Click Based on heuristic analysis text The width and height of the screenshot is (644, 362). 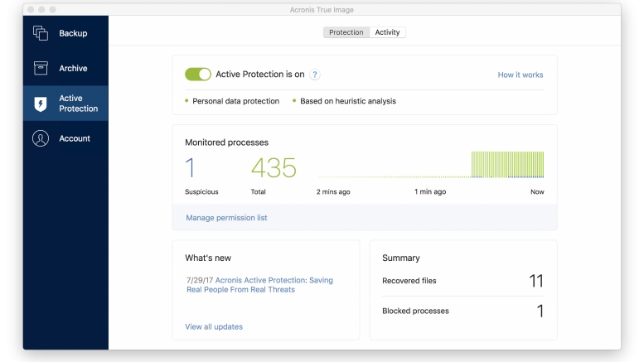(348, 101)
